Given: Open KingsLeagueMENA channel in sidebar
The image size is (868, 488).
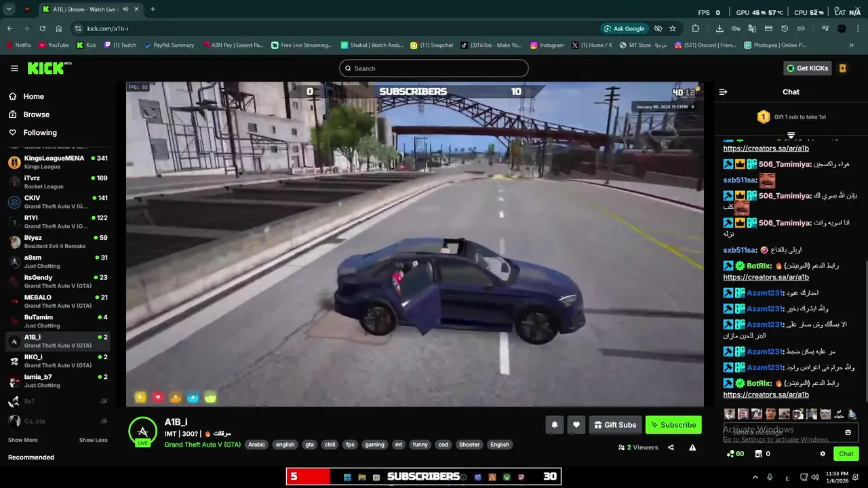Looking at the screenshot, I should point(57,163).
